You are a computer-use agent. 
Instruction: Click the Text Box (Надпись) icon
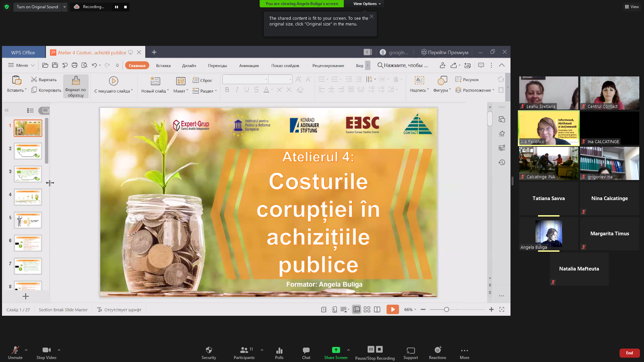419,81
